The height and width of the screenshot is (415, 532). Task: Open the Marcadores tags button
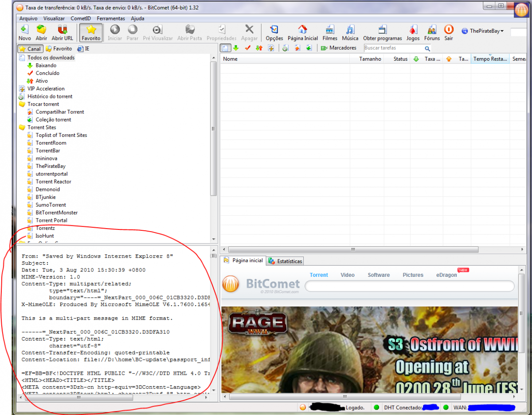(338, 48)
